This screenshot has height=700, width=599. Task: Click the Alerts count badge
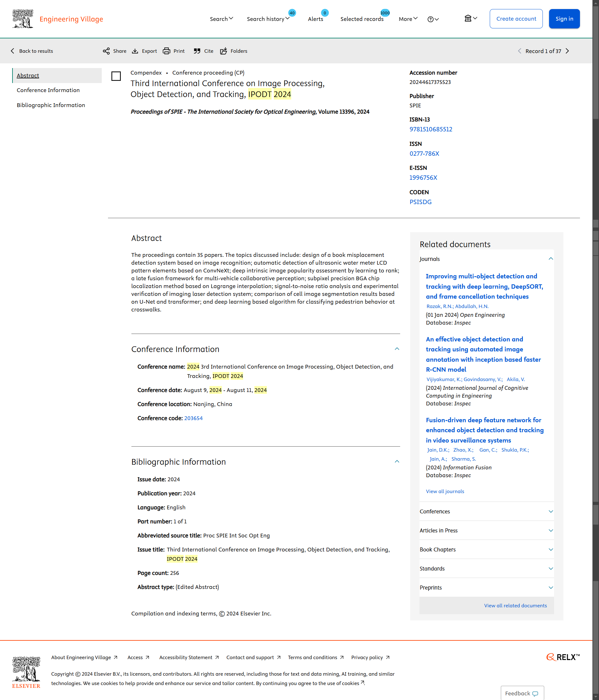[325, 13]
